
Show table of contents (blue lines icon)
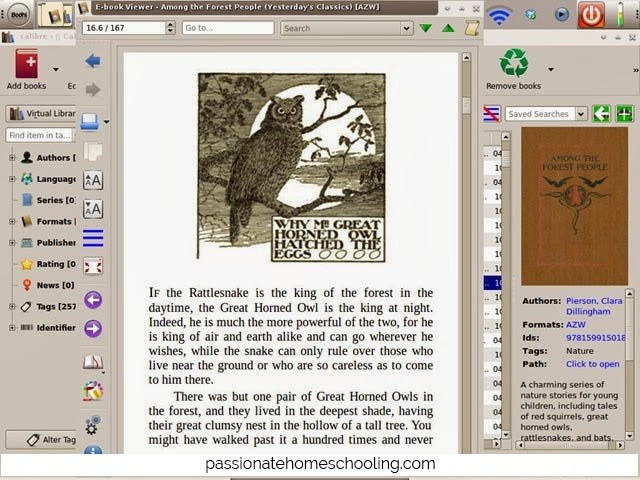93,238
